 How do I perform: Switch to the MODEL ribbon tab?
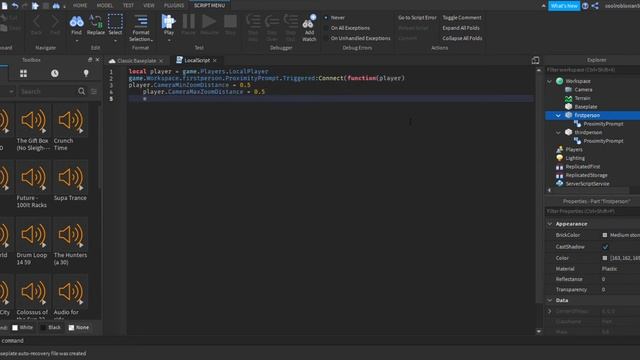[x=104, y=5]
